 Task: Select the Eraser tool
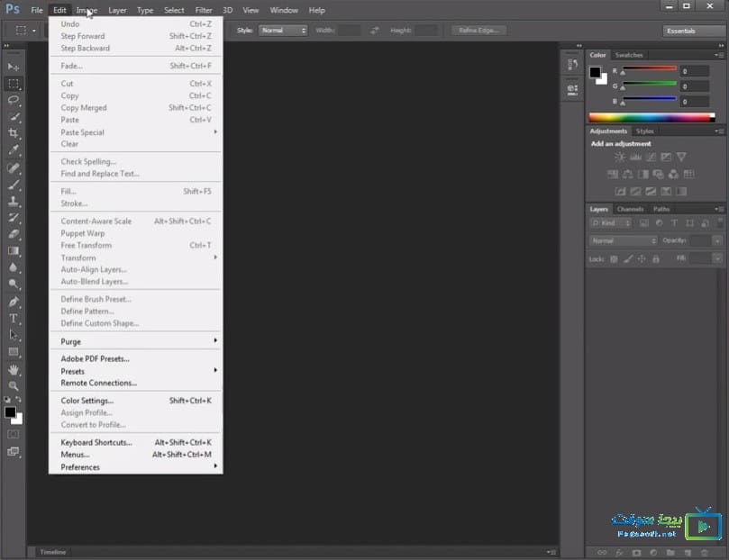[x=13, y=234]
